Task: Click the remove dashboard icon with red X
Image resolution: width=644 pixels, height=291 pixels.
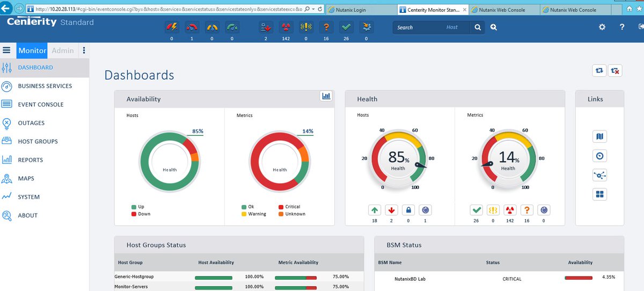Action: (x=615, y=70)
